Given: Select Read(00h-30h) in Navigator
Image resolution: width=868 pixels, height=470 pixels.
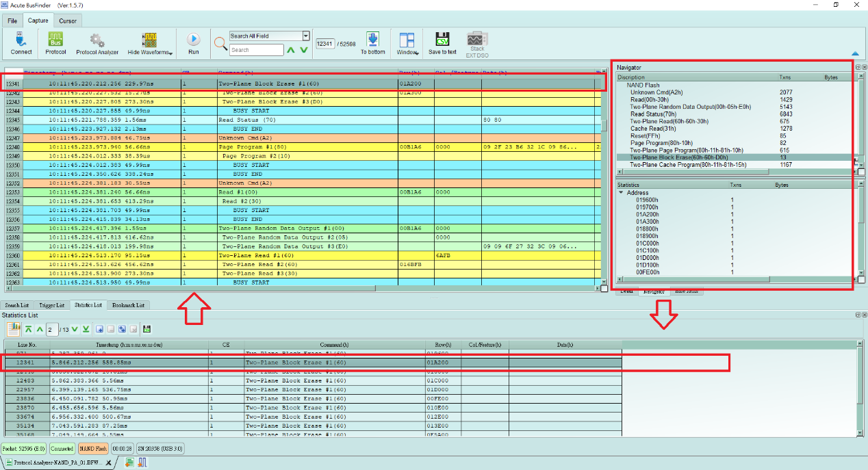Looking at the screenshot, I should (651, 100).
